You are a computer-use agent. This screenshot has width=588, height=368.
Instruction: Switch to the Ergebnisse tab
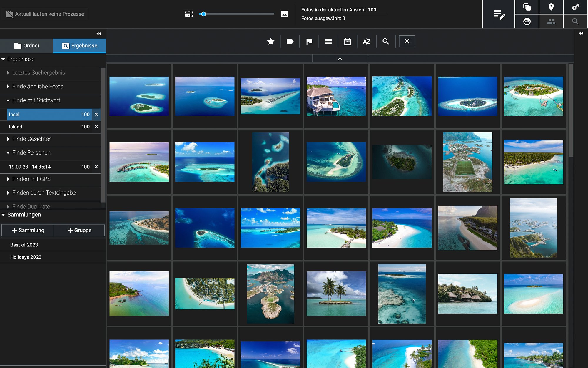79,46
